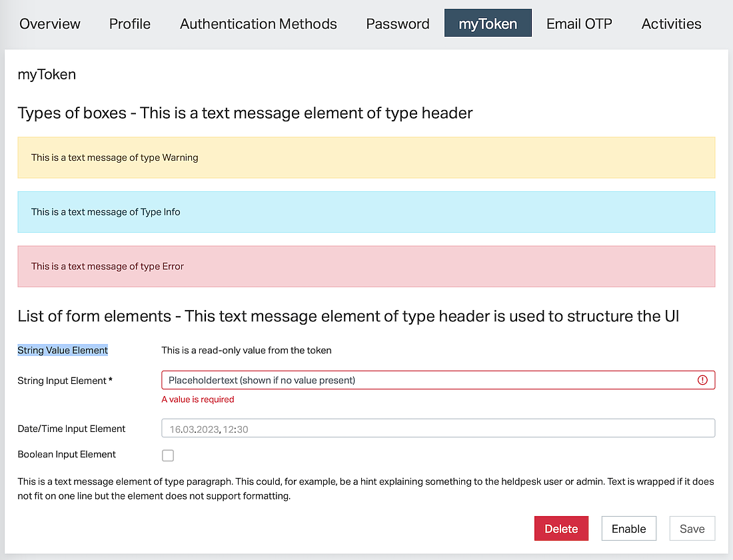Viewport: 733px width, 560px height.
Task: Open the Overview tab
Action: pyautogui.click(x=50, y=24)
